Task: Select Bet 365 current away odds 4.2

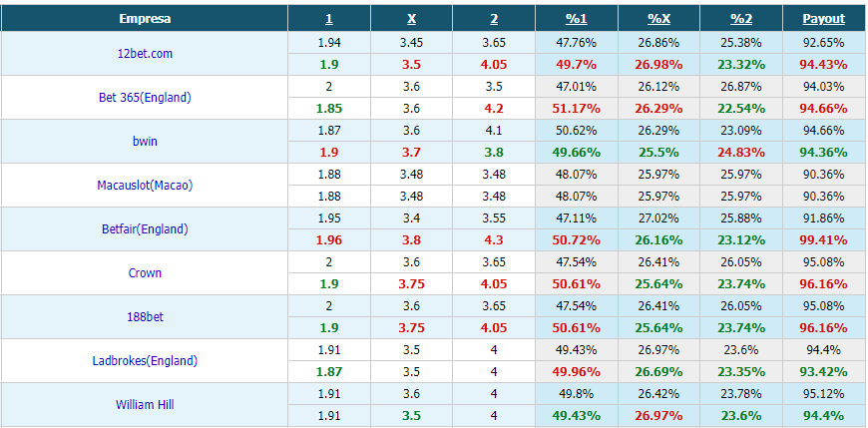Action: [494, 109]
